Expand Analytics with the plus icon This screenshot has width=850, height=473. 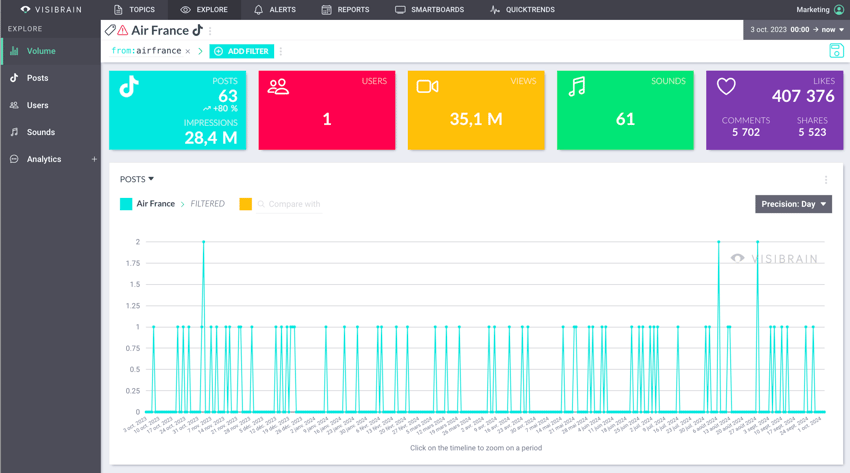(x=94, y=159)
